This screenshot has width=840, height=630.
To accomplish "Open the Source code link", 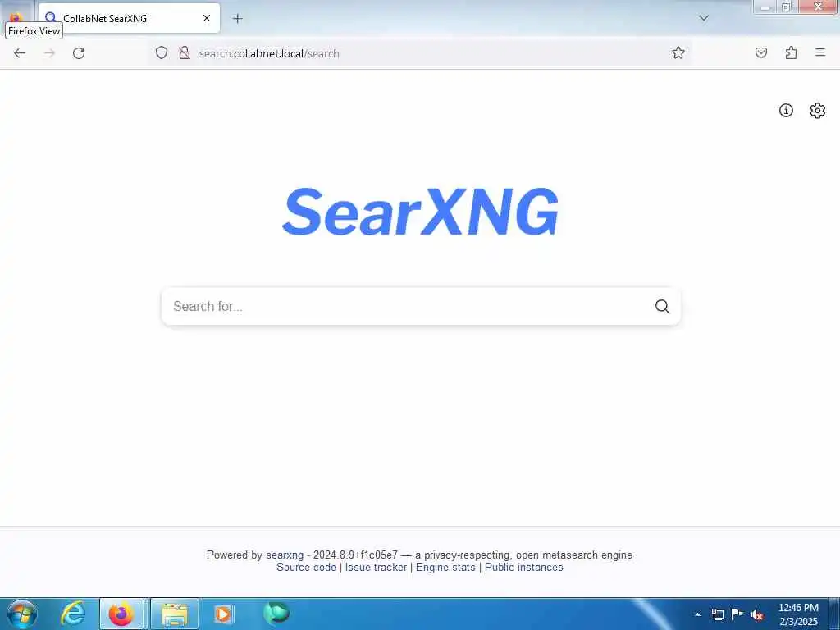I will click(306, 568).
